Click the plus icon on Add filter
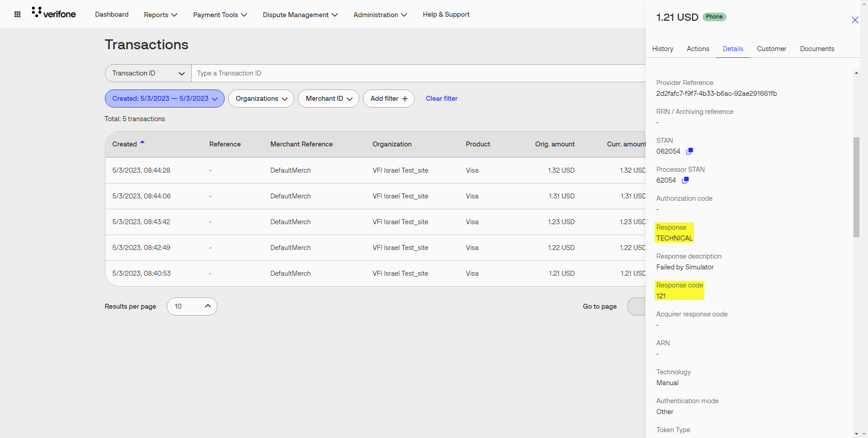868x438 pixels. pyautogui.click(x=405, y=98)
